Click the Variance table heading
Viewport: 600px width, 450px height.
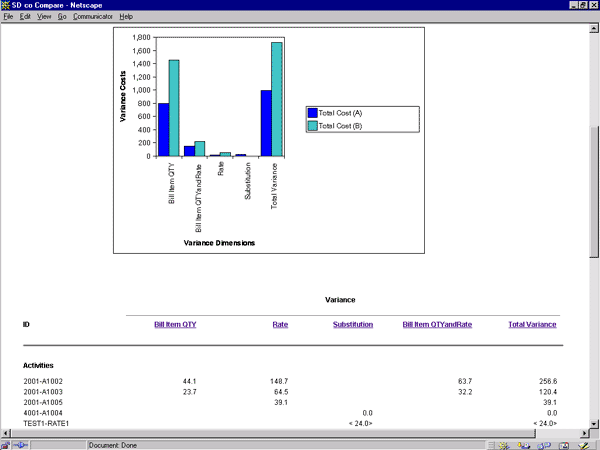(340, 300)
